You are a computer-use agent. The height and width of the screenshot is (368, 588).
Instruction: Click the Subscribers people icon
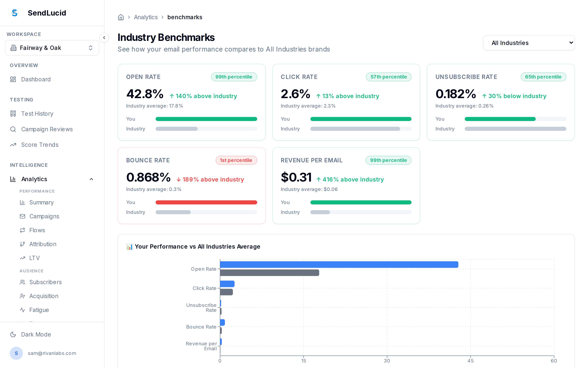pyautogui.click(x=22, y=282)
